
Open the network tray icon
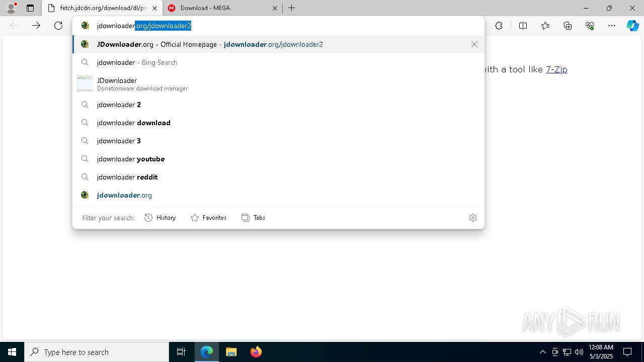click(x=567, y=352)
